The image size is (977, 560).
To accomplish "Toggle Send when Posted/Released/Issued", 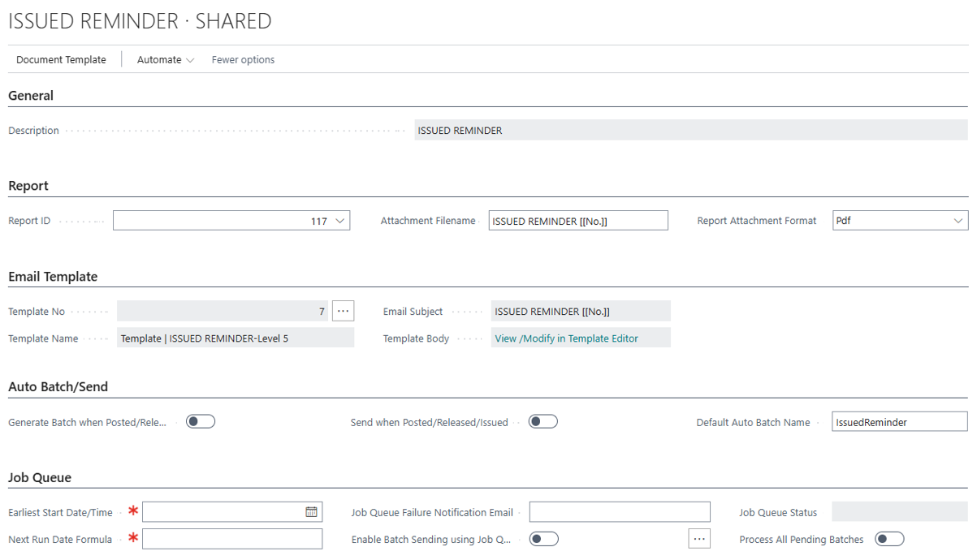I will tap(543, 421).
